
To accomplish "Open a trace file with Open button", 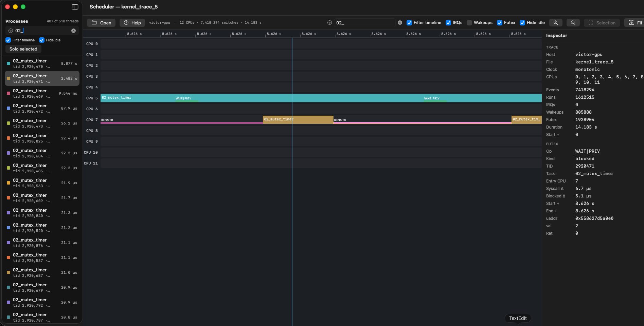I will (x=101, y=23).
